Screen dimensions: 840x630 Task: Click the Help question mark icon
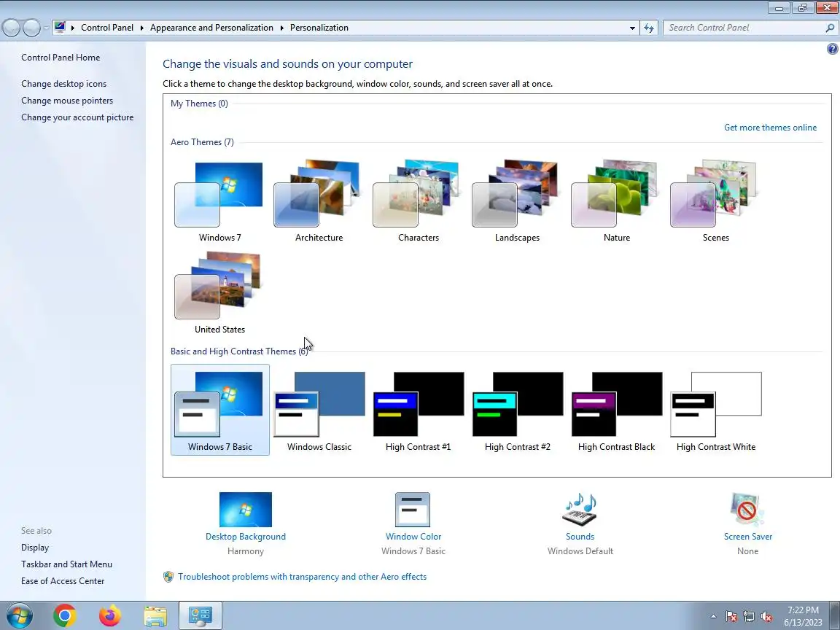[x=832, y=49]
